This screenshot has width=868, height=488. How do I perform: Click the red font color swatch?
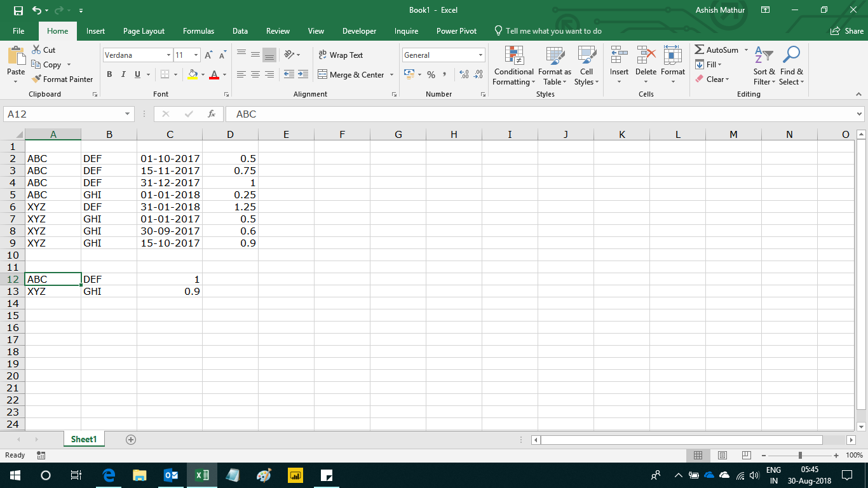214,75
